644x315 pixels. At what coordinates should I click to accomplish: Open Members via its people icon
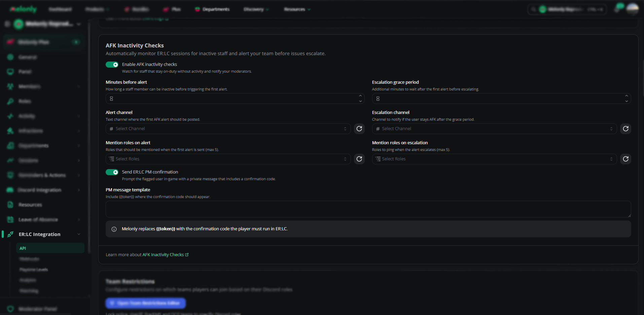pyautogui.click(x=10, y=87)
